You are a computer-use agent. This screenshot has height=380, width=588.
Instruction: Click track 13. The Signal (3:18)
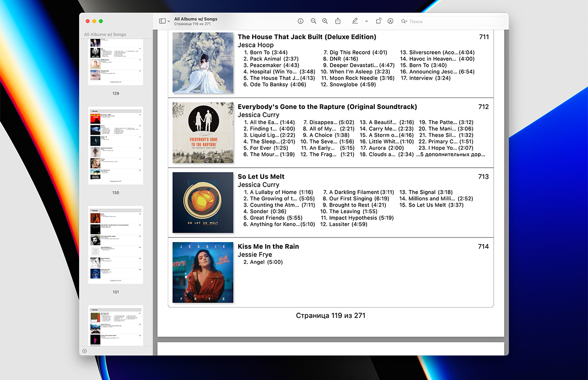click(x=426, y=192)
